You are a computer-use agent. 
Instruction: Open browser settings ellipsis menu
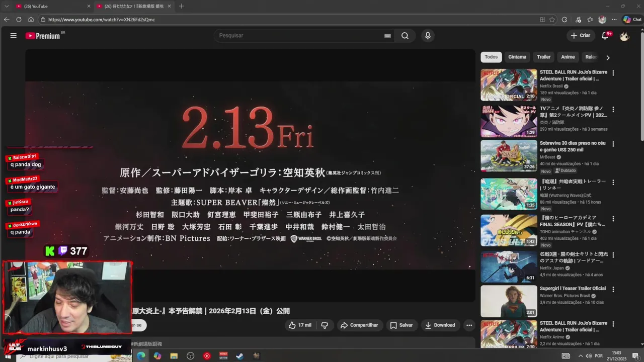[x=614, y=20]
